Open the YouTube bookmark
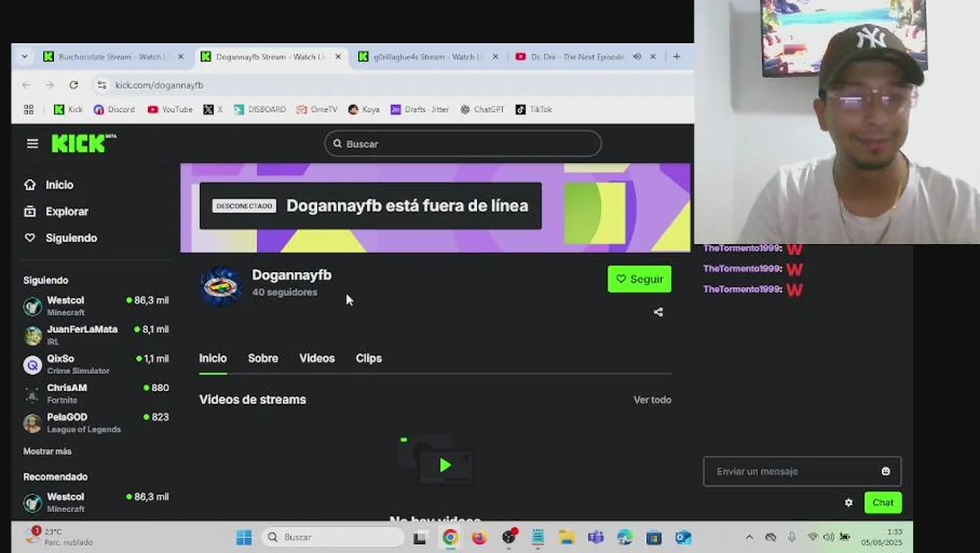Viewport: 980px width, 553px height. (170, 110)
